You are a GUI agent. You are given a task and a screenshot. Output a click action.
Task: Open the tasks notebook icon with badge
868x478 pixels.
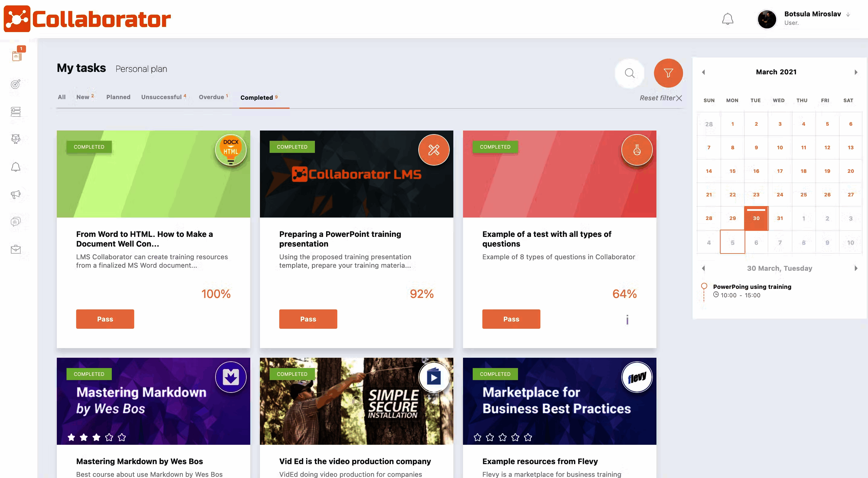17,56
